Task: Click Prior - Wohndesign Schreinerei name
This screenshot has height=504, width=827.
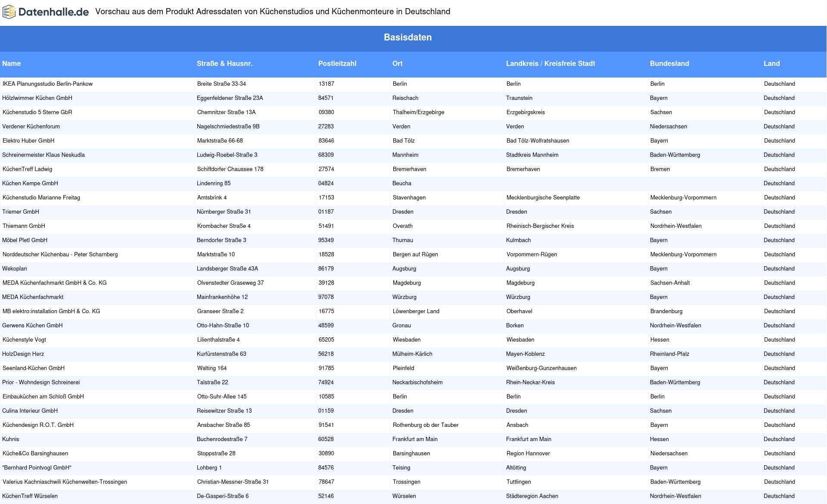Action: coord(41,383)
